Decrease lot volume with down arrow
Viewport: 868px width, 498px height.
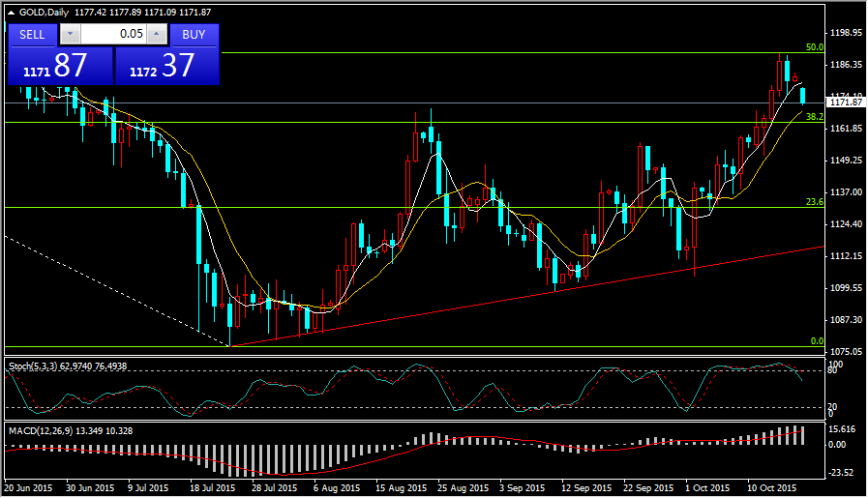click(70, 34)
